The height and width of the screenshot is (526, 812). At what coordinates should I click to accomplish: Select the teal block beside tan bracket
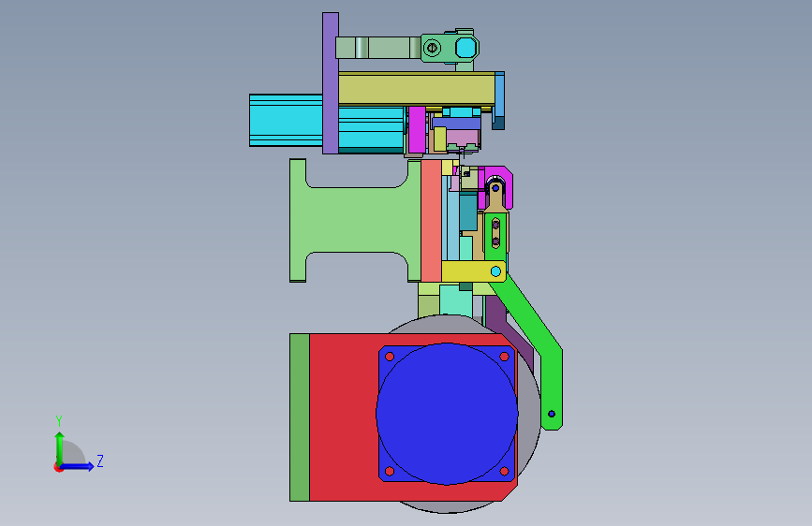(x=468, y=212)
